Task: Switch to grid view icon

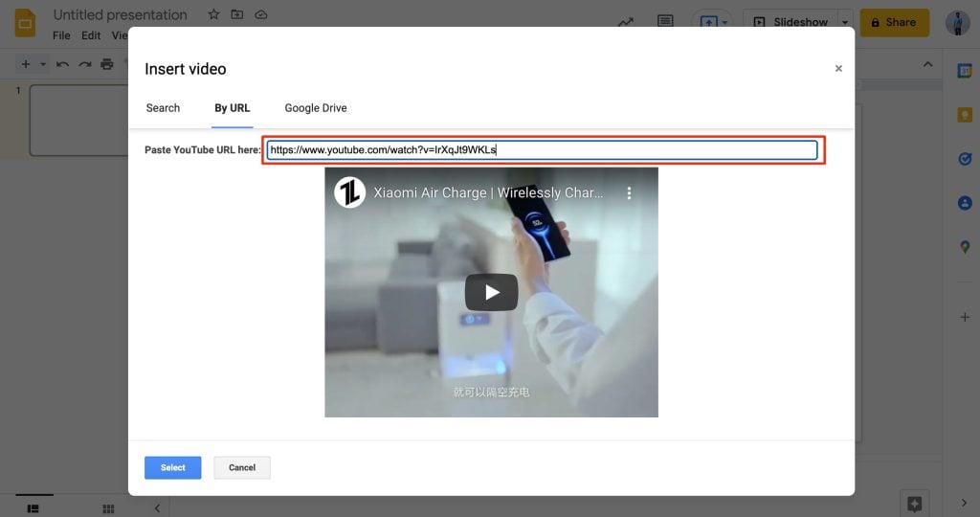Action: click(x=109, y=509)
